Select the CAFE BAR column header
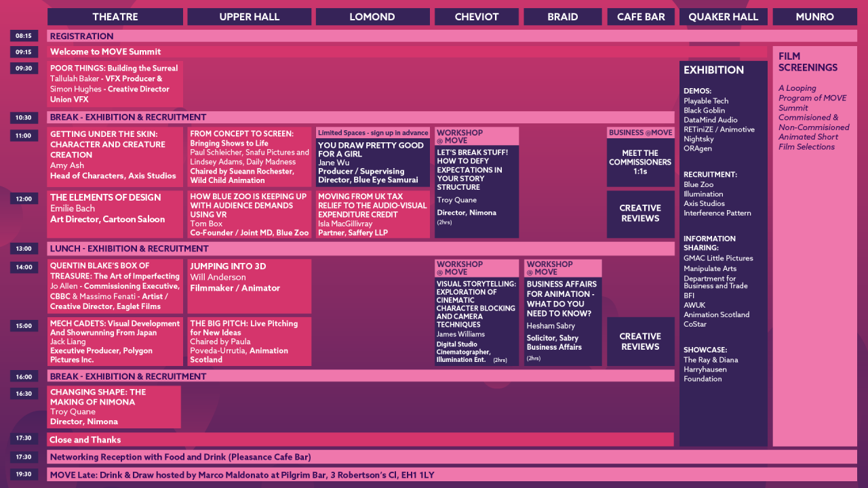Screen dimensions: 868x488 coord(641,17)
